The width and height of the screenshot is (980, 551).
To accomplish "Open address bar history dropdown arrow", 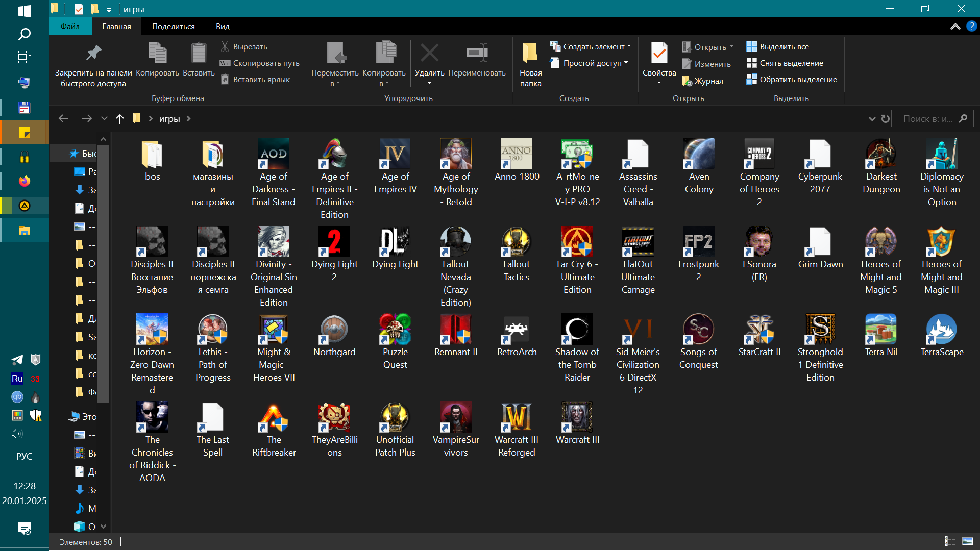I will (x=871, y=119).
